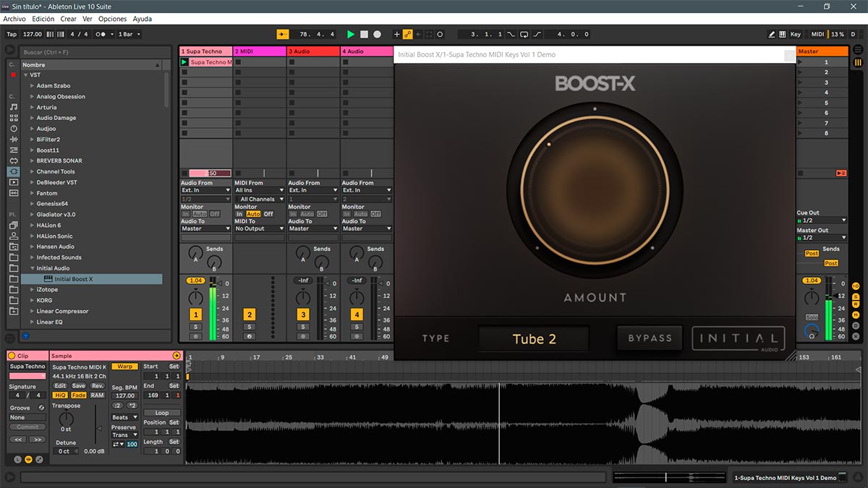Toggle the Warp button in Sample box

pyautogui.click(x=124, y=367)
